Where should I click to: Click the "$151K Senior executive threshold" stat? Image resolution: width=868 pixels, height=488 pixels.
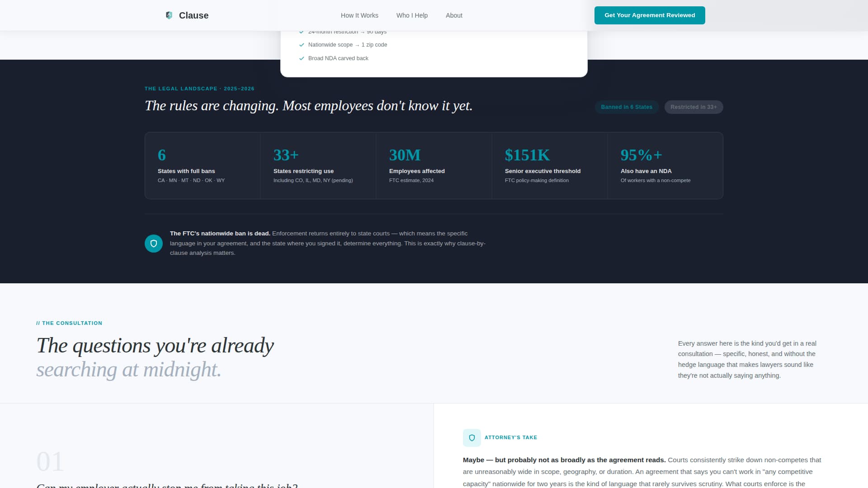[x=549, y=165]
